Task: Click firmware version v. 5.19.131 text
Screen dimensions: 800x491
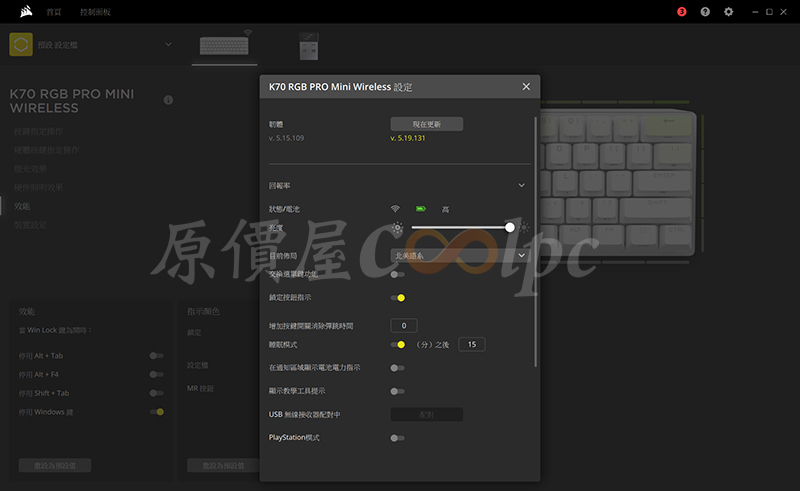Action: [408, 138]
